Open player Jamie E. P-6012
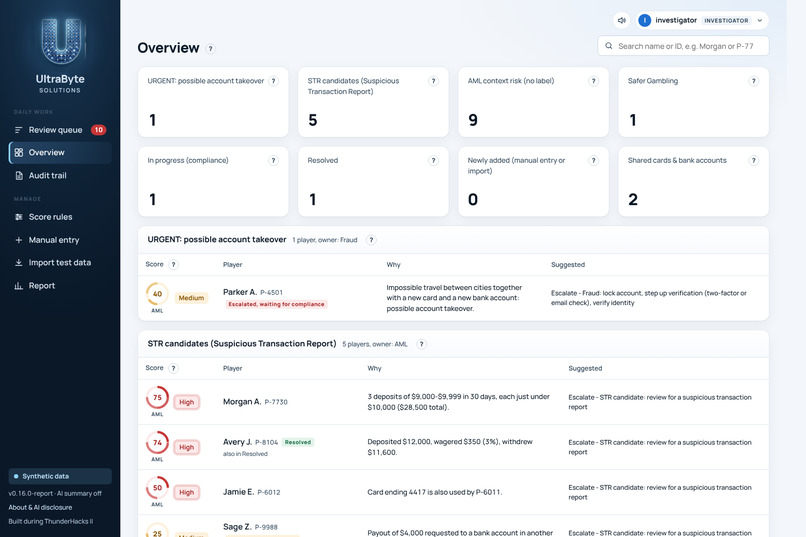806x537 pixels. 251,492
